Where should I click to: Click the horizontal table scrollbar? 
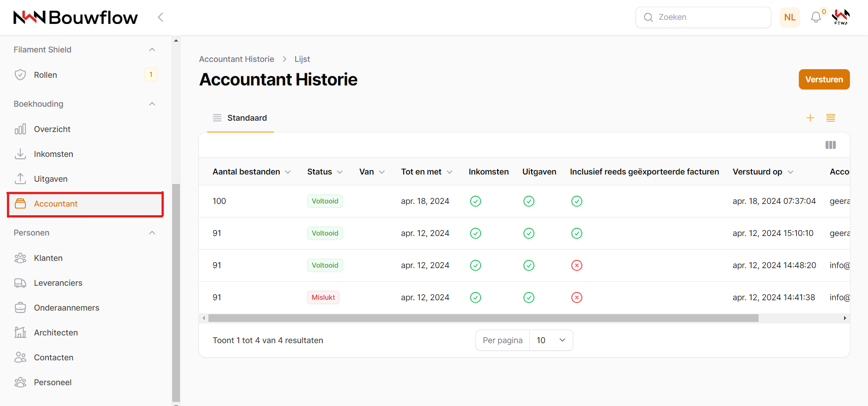483,318
